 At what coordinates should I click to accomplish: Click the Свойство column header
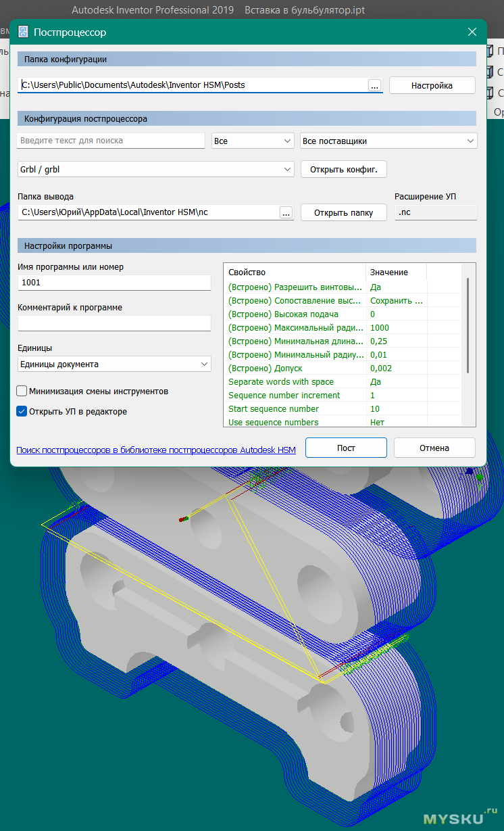click(294, 272)
